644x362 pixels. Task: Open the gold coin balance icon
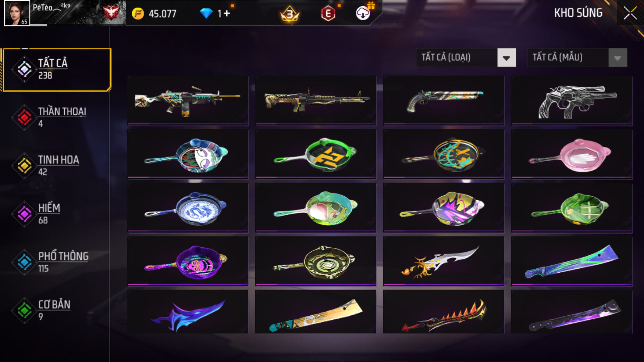pos(138,14)
